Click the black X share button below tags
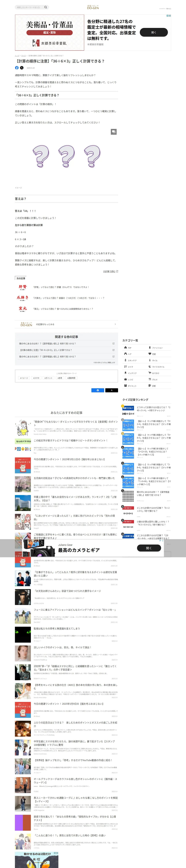This screenshot has width=186, height=868. tap(112, 390)
